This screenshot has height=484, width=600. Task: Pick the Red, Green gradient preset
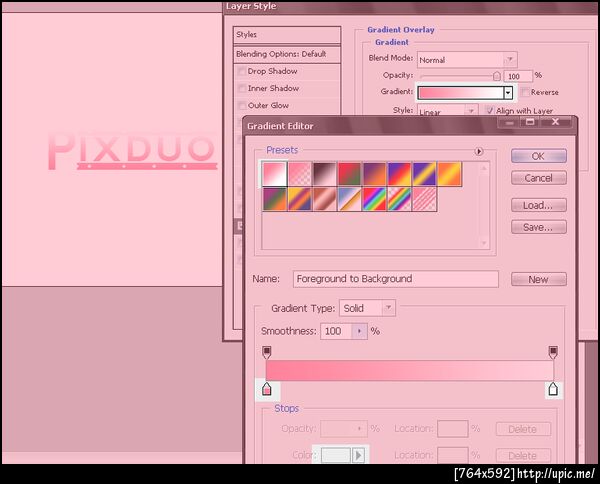tap(349, 174)
